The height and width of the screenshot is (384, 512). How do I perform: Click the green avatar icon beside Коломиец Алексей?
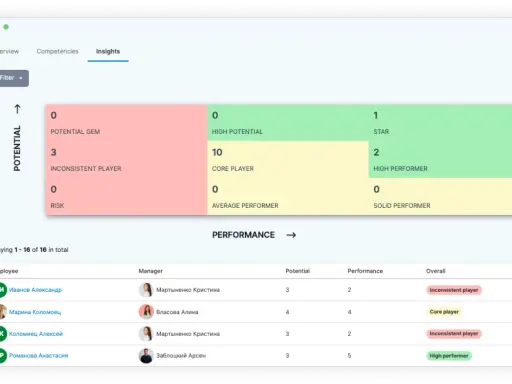click(3, 334)
